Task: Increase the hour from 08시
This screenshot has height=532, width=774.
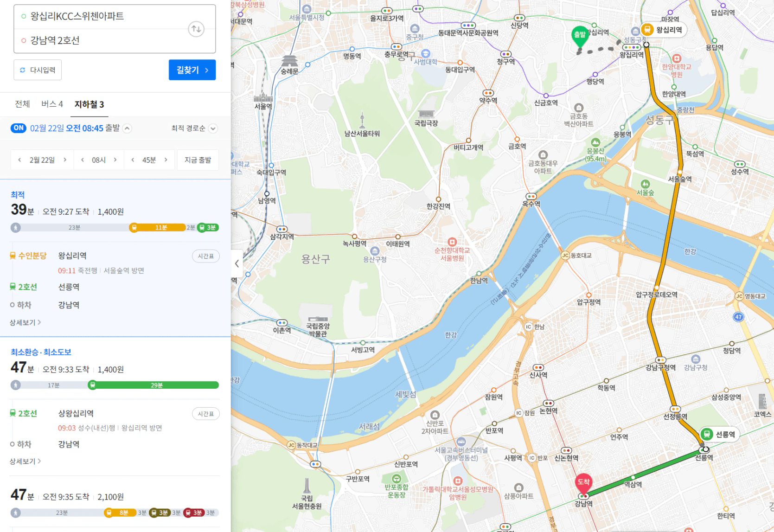Action: pyautogui.click(x=115, y=160)
